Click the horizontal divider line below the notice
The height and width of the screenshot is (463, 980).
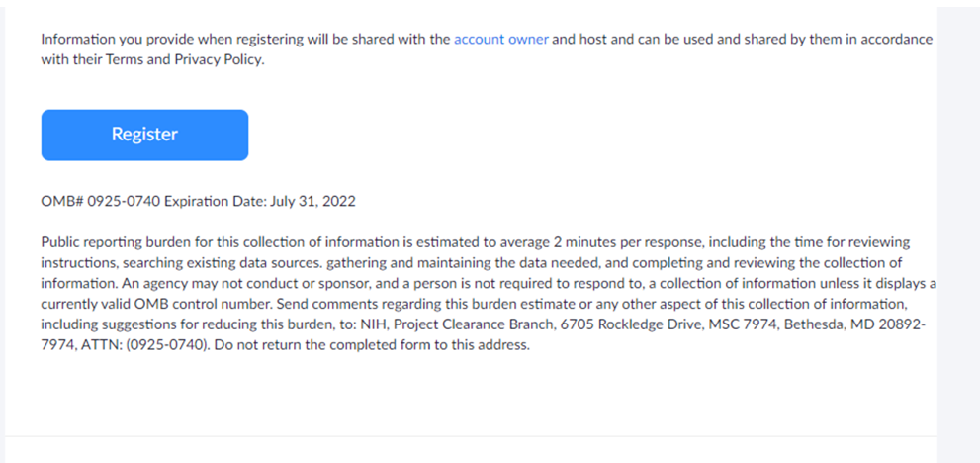click(471, 436)
